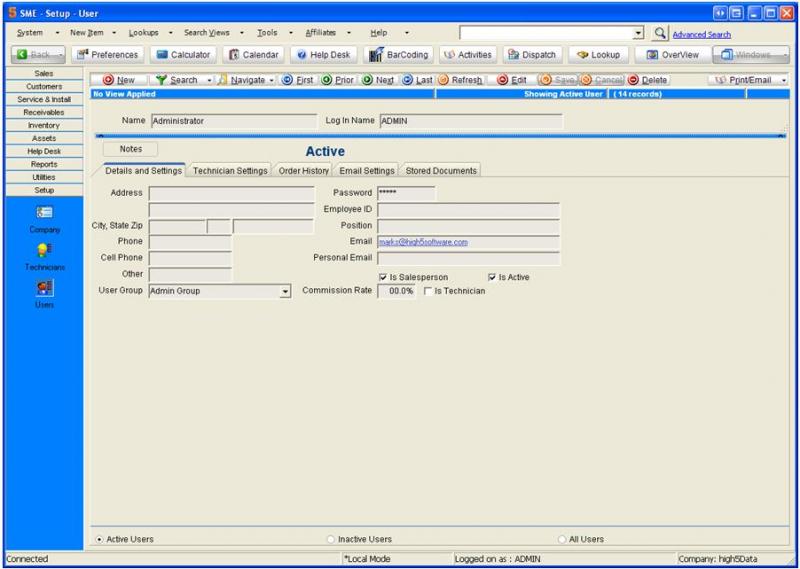Open the Affiliates menu
800x569 pixels.
321,33
